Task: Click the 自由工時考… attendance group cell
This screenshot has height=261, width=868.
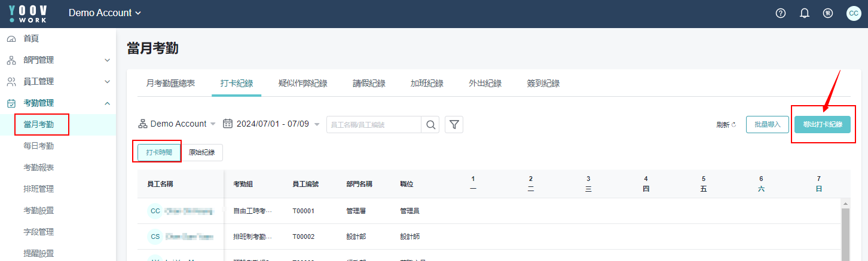Action: point(252,211)
